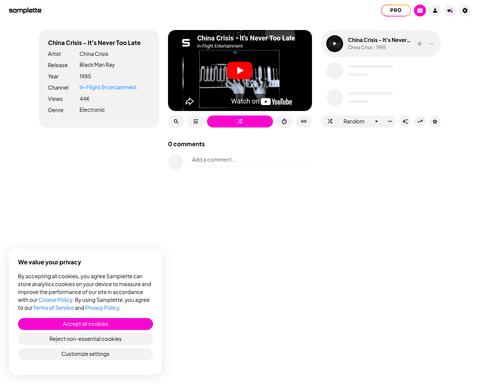Open In-Flight Entertainment channel link

pos(108,87)
